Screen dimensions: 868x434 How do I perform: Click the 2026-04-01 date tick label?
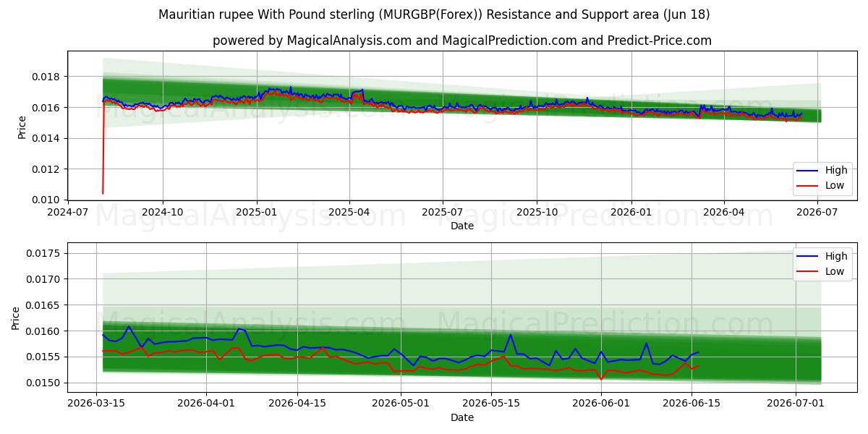tap(207, 404)
